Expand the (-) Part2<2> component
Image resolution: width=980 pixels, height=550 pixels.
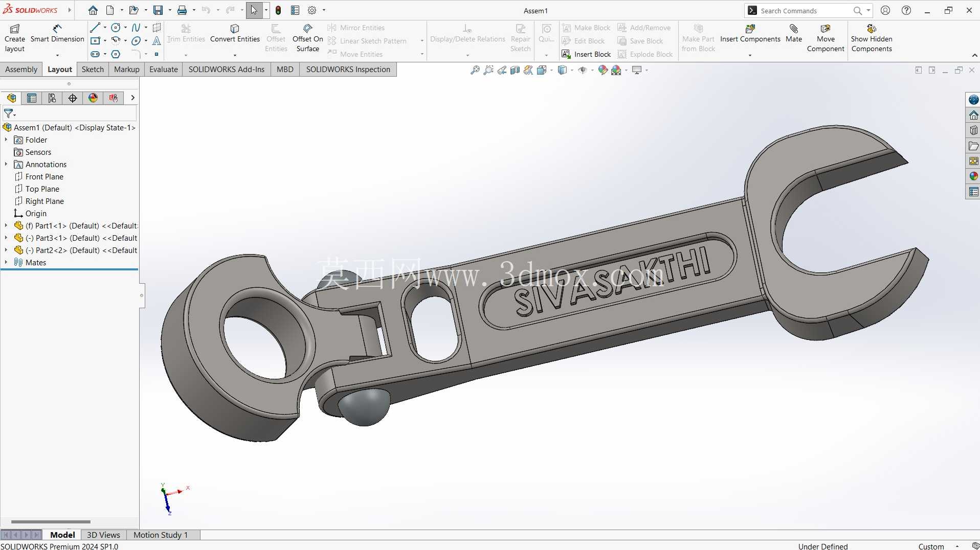tap(6, 250)
